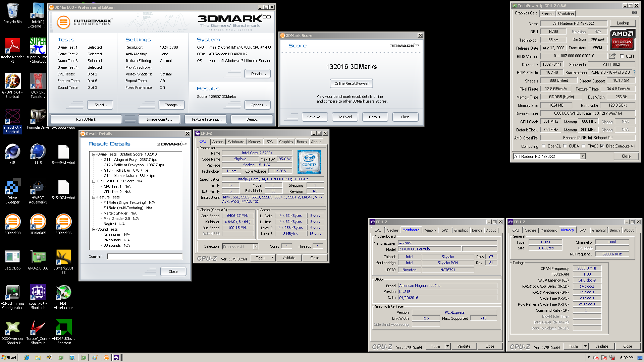The image size is (644, 362).
Task: Toggle the UEFI checkbox in GPU-Z
Action: [622, 56]
